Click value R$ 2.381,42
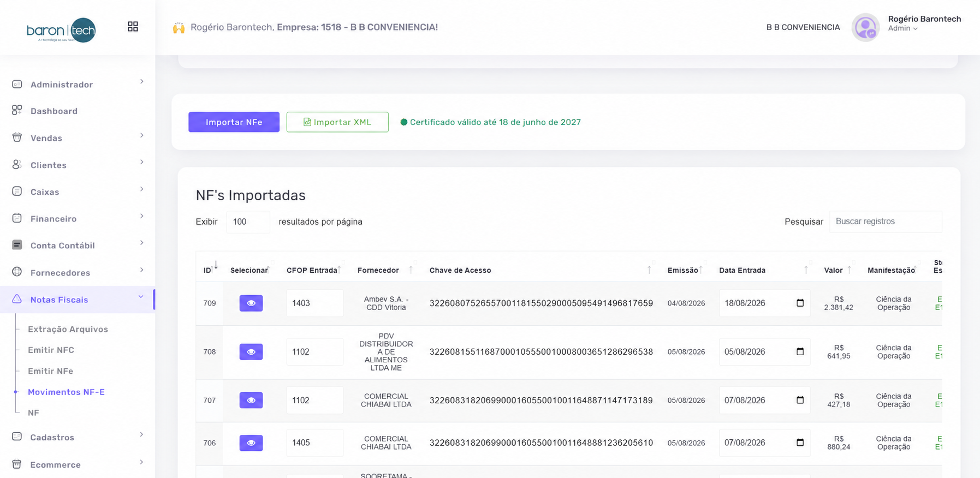Screen dimensions: 980x478 coord(839,303)
